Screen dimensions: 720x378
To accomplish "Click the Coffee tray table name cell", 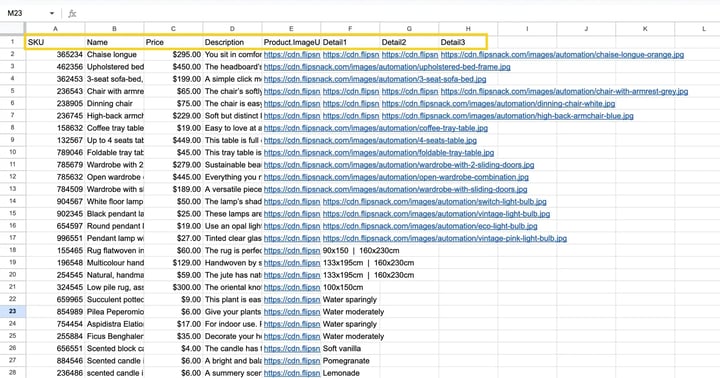I will (x=114, y=128).
